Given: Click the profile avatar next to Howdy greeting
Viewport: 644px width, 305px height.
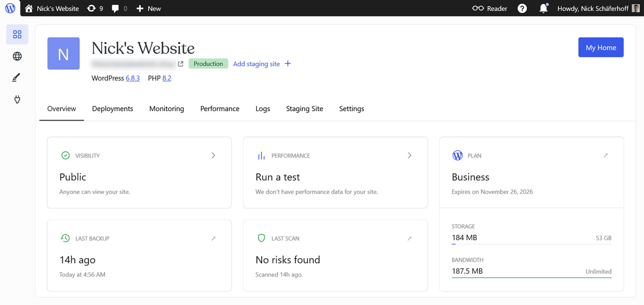Looking at the screenshot, I should point(635,8).
